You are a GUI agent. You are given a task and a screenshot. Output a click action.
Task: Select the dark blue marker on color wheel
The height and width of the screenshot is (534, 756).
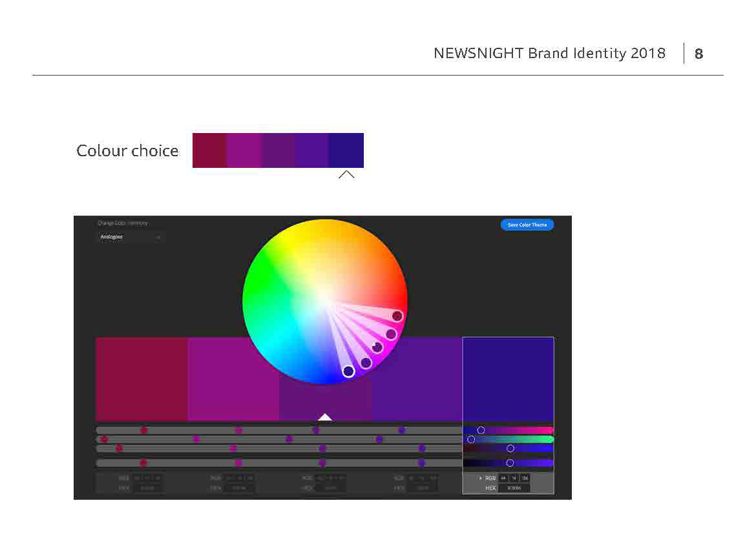click(x=348, y=371)
